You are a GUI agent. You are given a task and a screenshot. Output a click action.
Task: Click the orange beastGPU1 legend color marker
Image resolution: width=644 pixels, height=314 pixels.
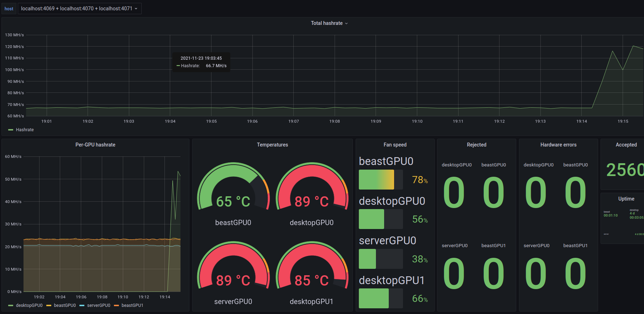tap(116, 305)
